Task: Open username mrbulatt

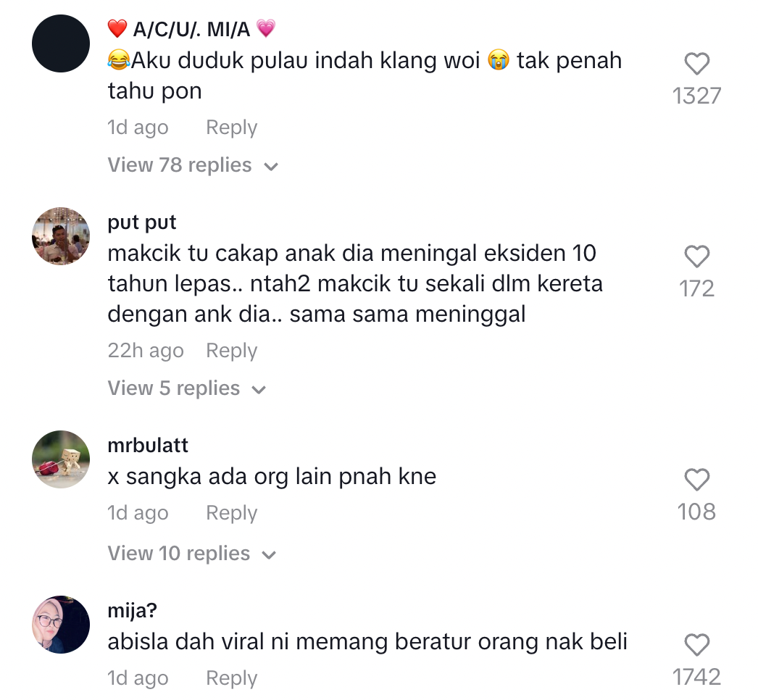Action: [x=148, y=445]
